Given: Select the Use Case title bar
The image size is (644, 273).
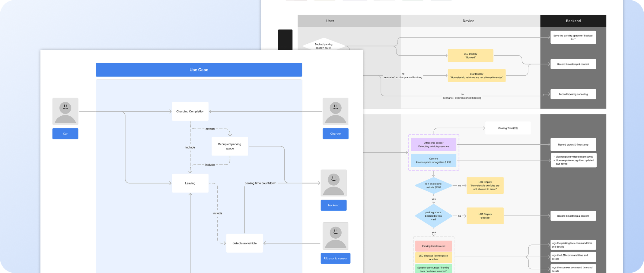Looking at the screenshot, I should pos(199,70).
